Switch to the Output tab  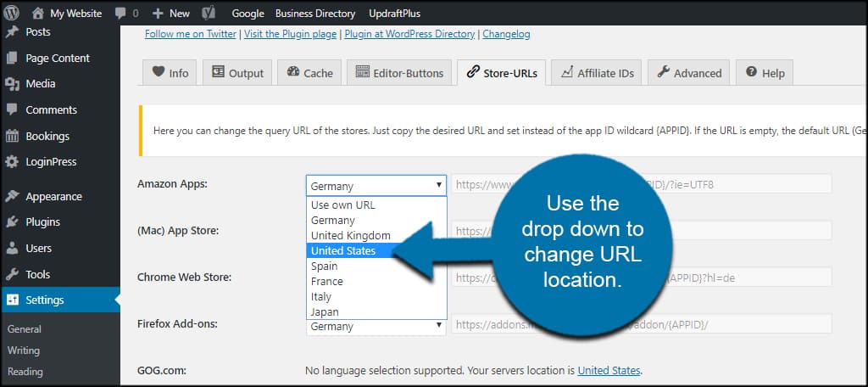(x=237, y=73)
